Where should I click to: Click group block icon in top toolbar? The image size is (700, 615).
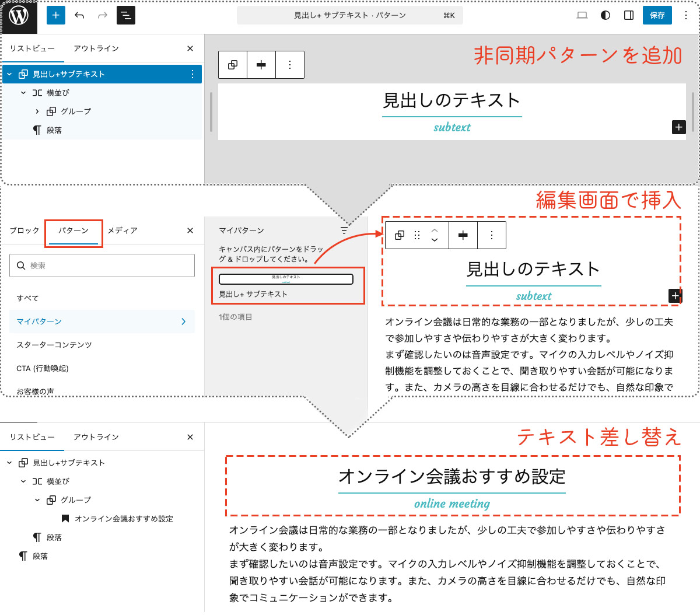233,65
